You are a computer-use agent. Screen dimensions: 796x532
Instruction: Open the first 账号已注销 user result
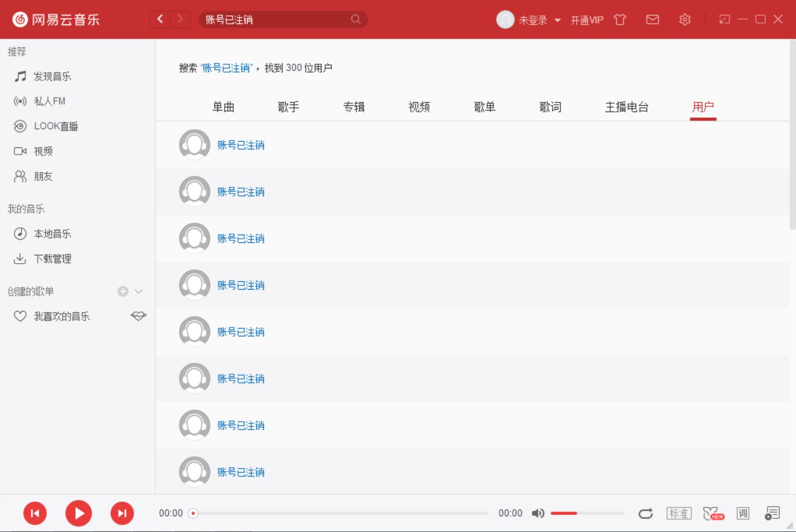(240, 145)
